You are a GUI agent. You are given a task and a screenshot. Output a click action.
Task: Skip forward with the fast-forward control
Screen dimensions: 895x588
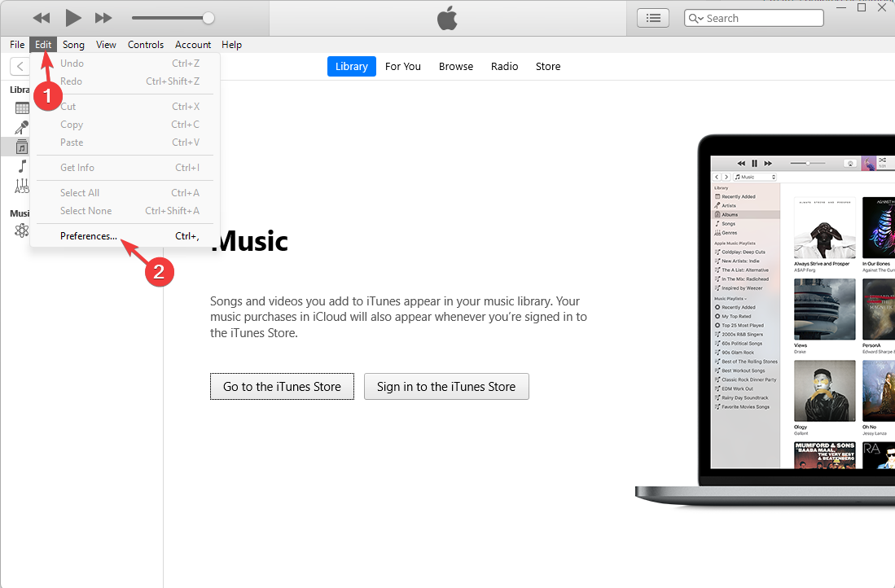click(x=103, y=17)
